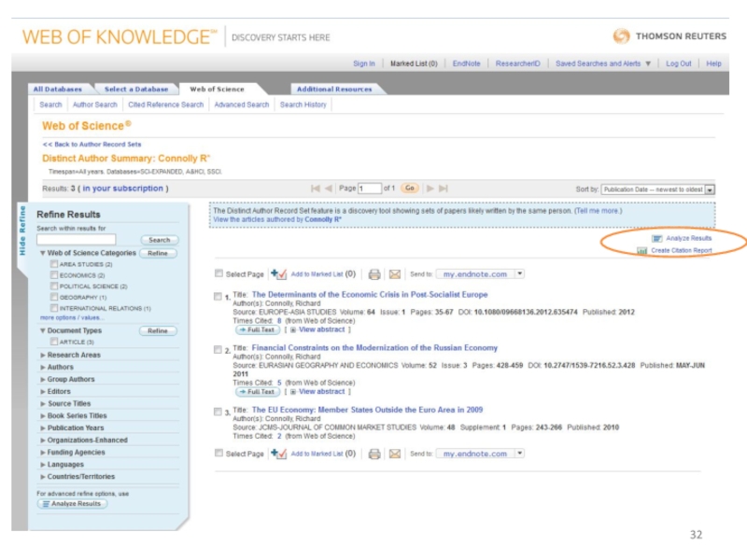Screen dimensions: 747x560
Task: Open Back to Author Record Sets link
Action: (x=92, y=145)
